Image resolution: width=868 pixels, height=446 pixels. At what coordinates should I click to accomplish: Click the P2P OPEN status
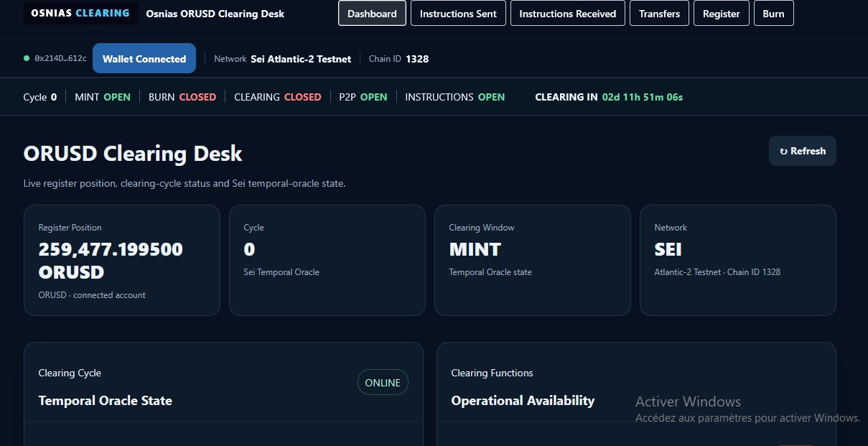[363, 97]
